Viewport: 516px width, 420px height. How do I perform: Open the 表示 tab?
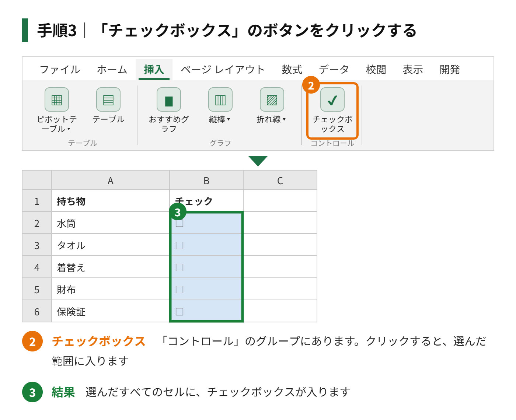pos(413,70)
